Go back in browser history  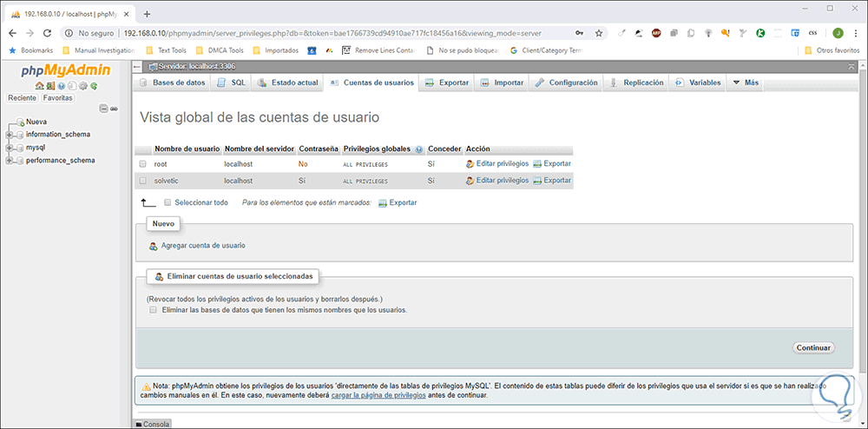(x=13, y=33)
